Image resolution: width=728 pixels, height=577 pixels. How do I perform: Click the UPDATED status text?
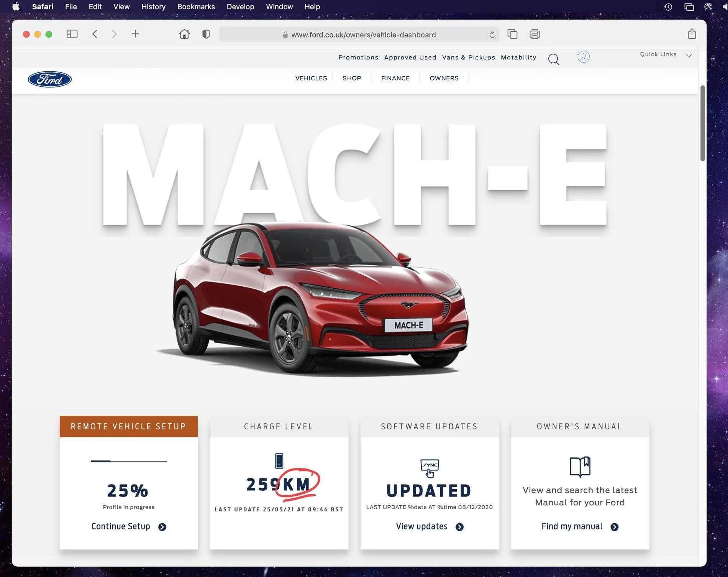click(429, 491)
